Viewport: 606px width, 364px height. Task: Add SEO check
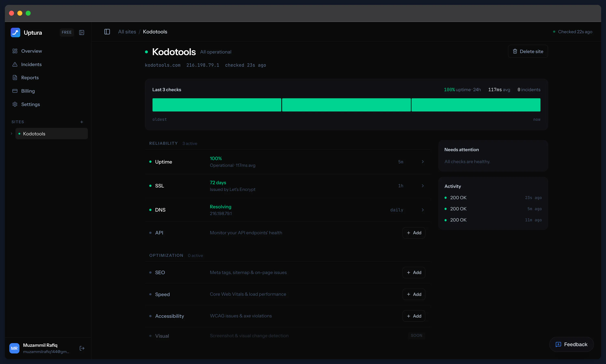coord(414,273)
